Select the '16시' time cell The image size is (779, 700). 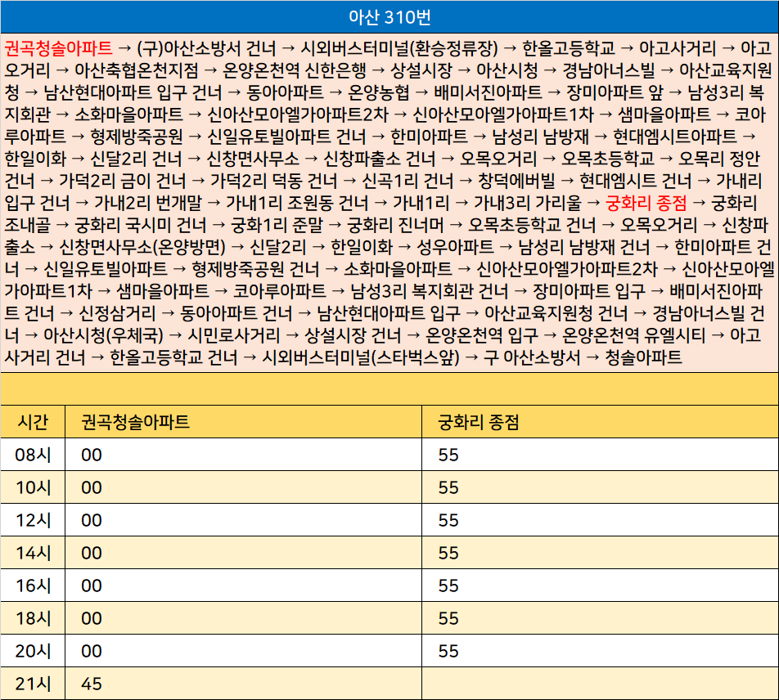click(x=33, y=586)
